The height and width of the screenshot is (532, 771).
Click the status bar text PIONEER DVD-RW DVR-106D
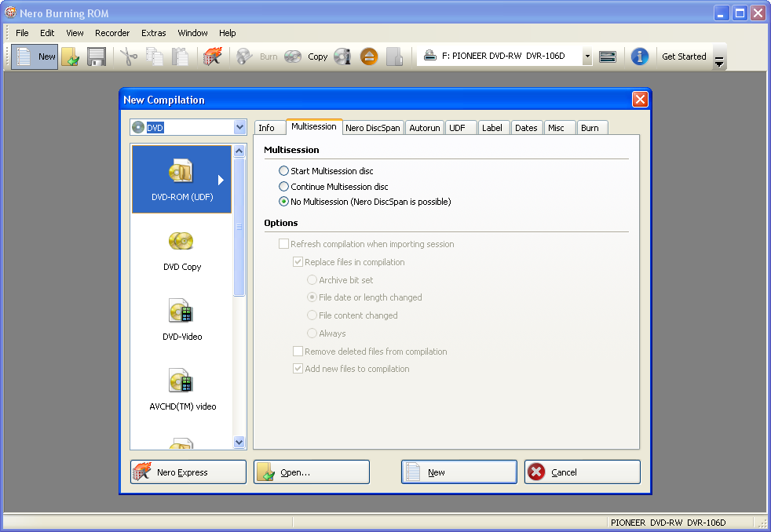coord(668,523)
